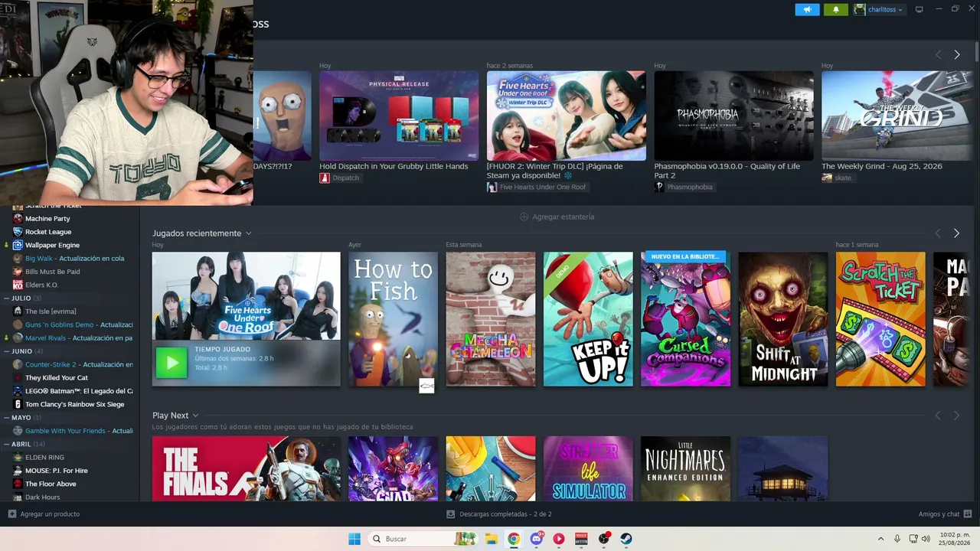Select Scratch the Ticket game cover
Viewport: 980px width, 551px height.
[x=880, y=319]
